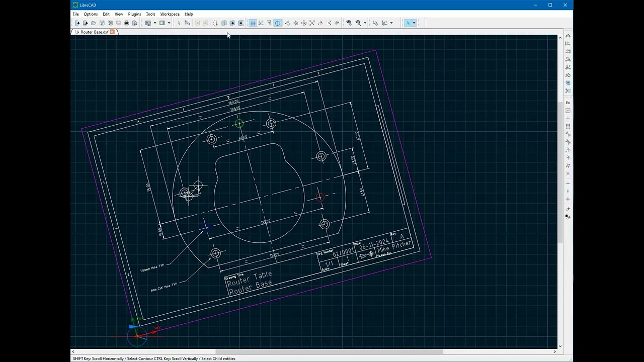Click the vertical scrollbar thumb
This screenshot has height=362, width=644.
[x=560, y=172]
